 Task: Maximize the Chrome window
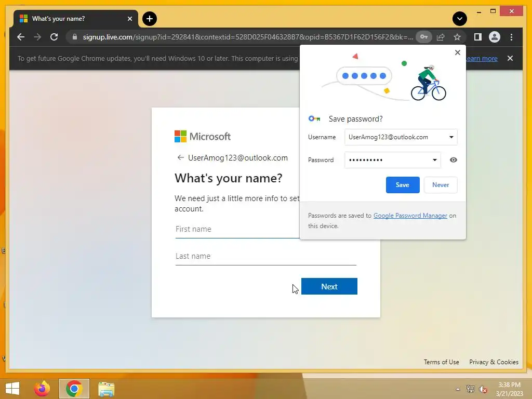coord(493,11)
